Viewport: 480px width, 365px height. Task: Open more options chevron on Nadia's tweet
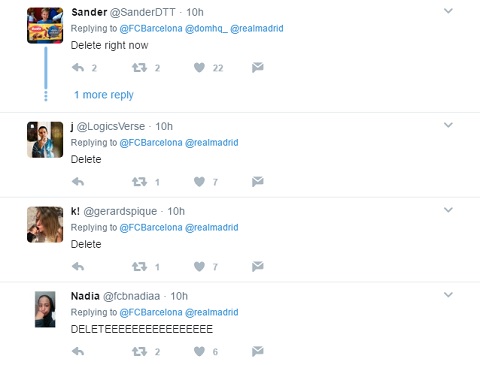click(x=448, y=295)
